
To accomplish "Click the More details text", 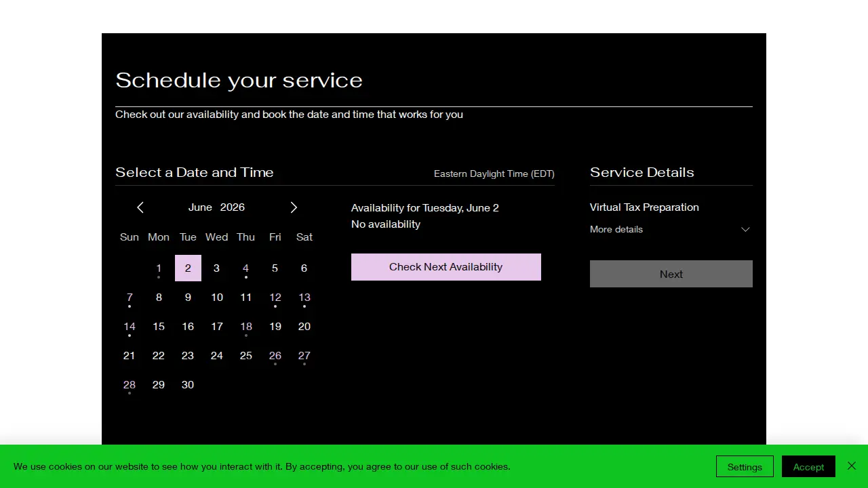I will click(x=616, y=229).
